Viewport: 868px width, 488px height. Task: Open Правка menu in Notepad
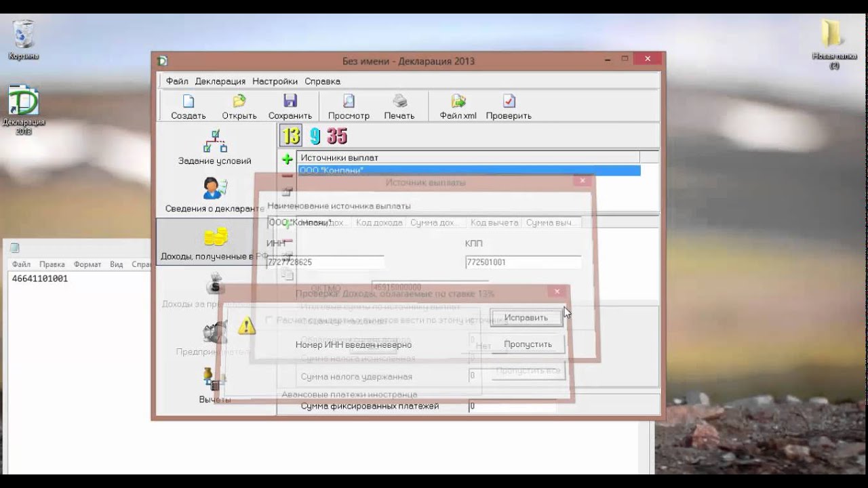click(x=52, y=264)
